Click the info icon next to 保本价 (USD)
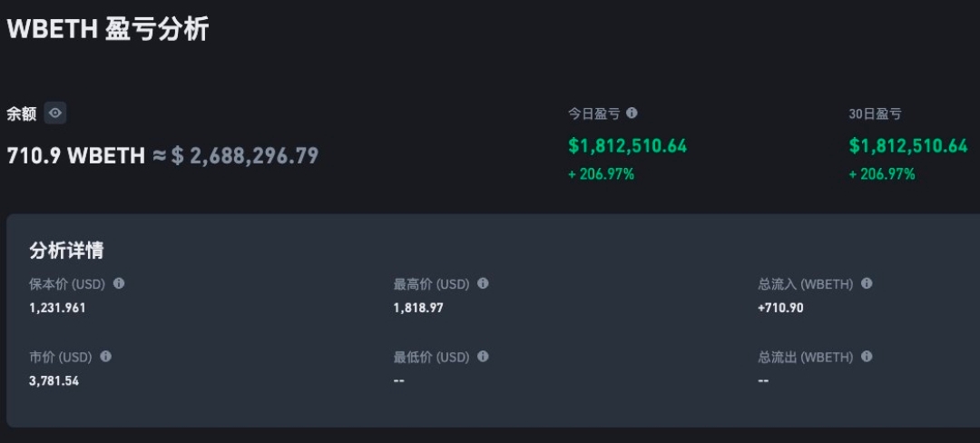The image size is (980, 443). pyautogui.click(x=119, y=283)
